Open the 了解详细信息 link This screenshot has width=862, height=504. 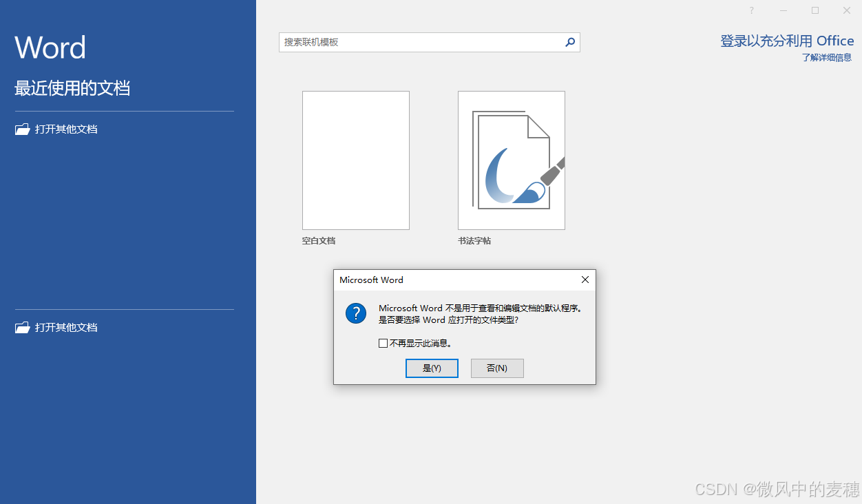(827, 58)
